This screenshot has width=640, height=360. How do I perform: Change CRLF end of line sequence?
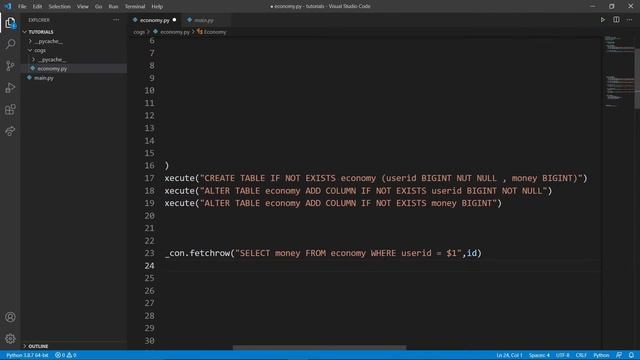(x=581, y=355)
